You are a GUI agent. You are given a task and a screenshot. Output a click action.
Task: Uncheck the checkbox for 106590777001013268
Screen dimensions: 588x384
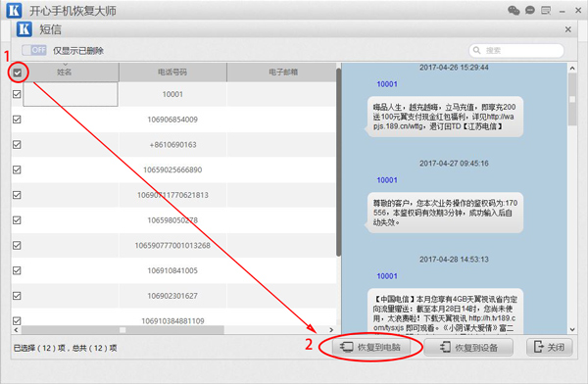17,245
